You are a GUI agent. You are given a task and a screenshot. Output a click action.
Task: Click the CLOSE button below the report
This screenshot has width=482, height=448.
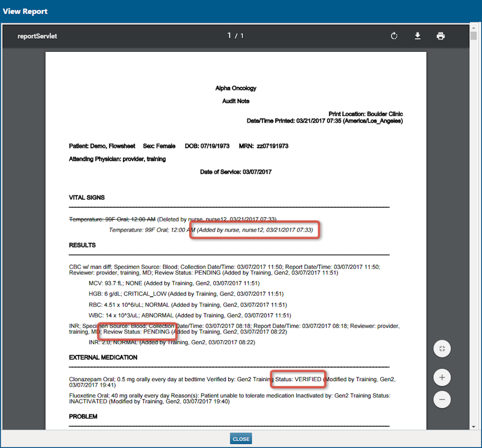coord(240,438)
